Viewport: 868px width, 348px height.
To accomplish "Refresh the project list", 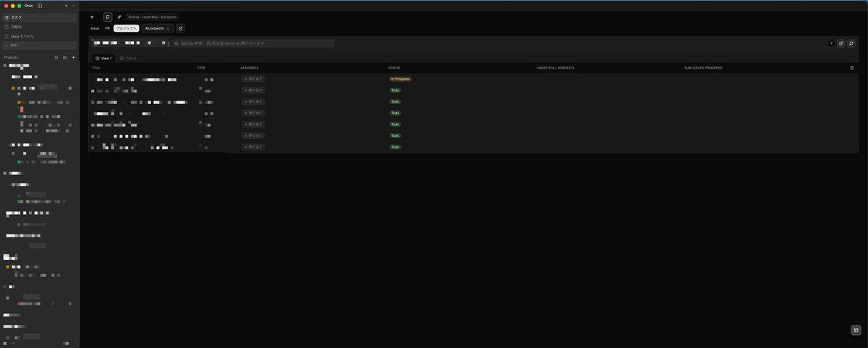I will tap(851, 43).
